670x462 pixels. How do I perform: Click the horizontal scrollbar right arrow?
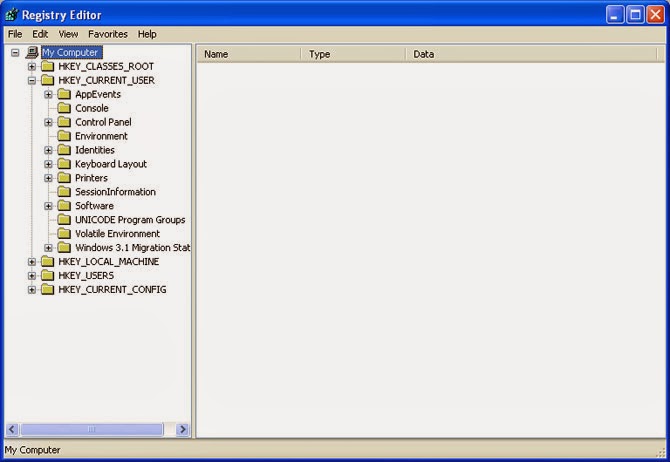(x=182, y=429)
